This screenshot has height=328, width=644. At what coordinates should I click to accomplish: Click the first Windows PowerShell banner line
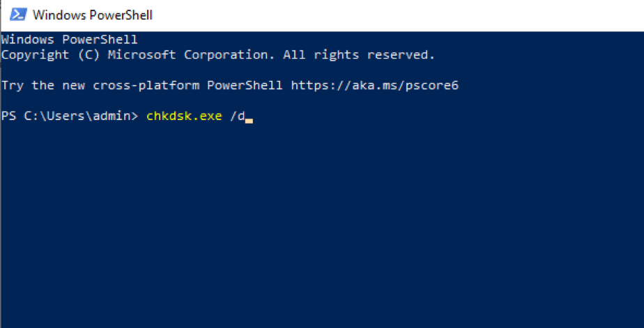coord(70,40)
